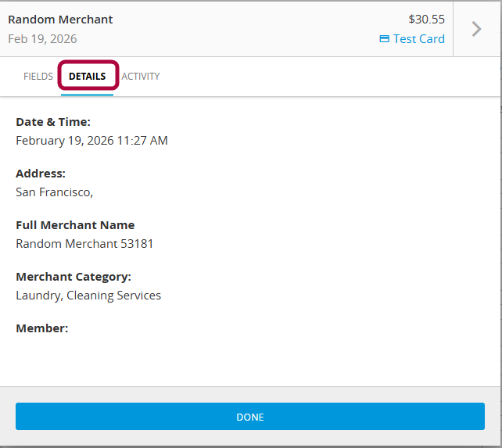Click the Feb 19, 2026 header date

click(42, 39)
